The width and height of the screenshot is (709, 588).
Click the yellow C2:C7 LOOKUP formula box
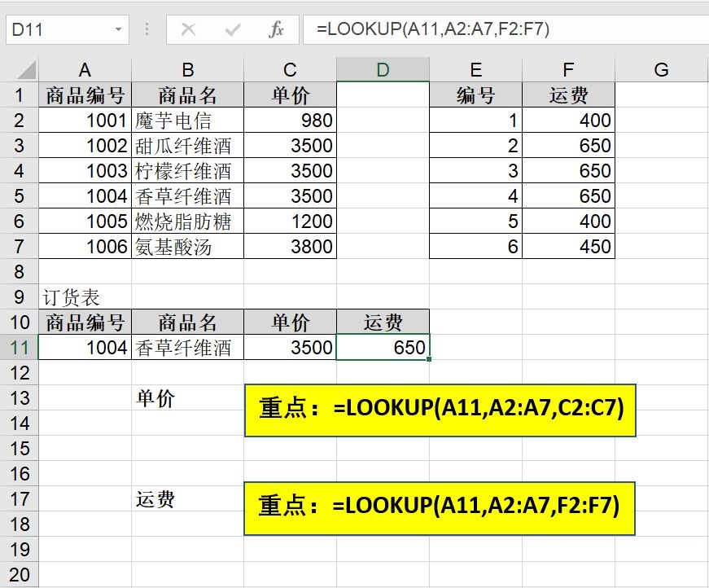point(440,409)
